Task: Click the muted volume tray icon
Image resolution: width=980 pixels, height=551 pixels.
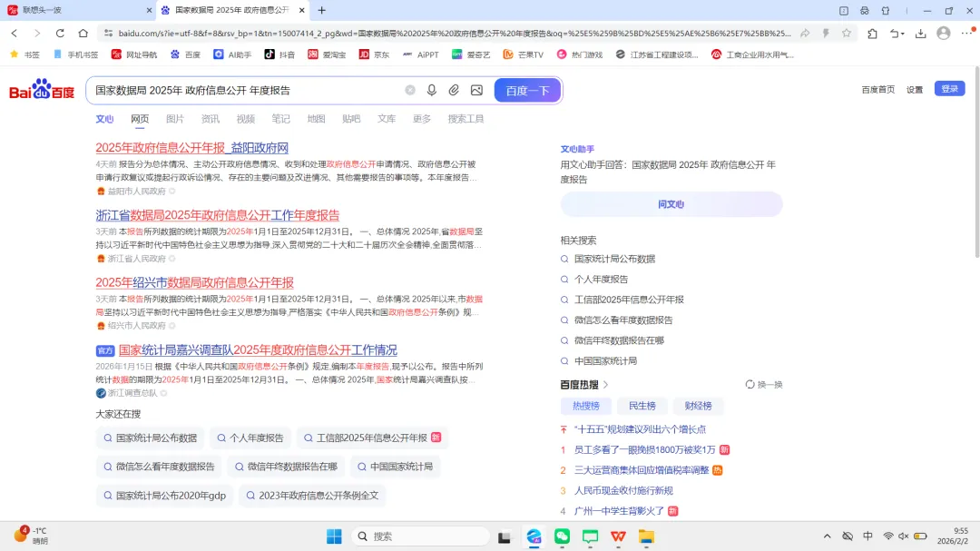Action: pos(903,536)
